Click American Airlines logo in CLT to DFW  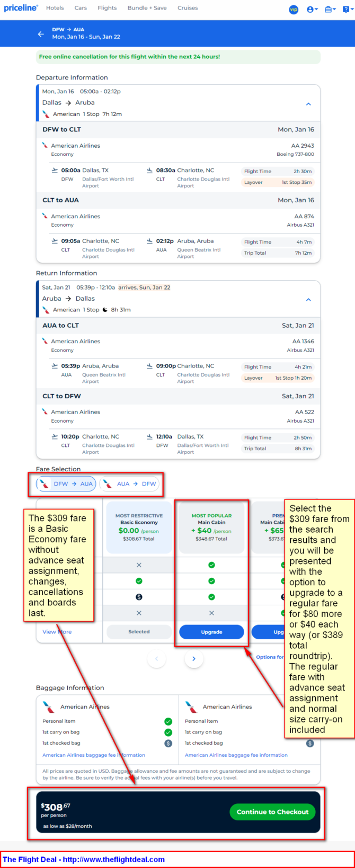click(x=46, y=411)
